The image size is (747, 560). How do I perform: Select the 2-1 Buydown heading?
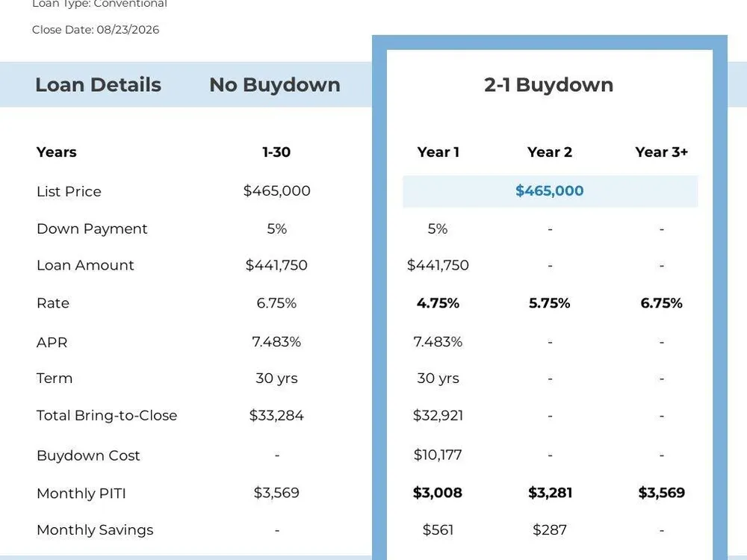[549, 85]
